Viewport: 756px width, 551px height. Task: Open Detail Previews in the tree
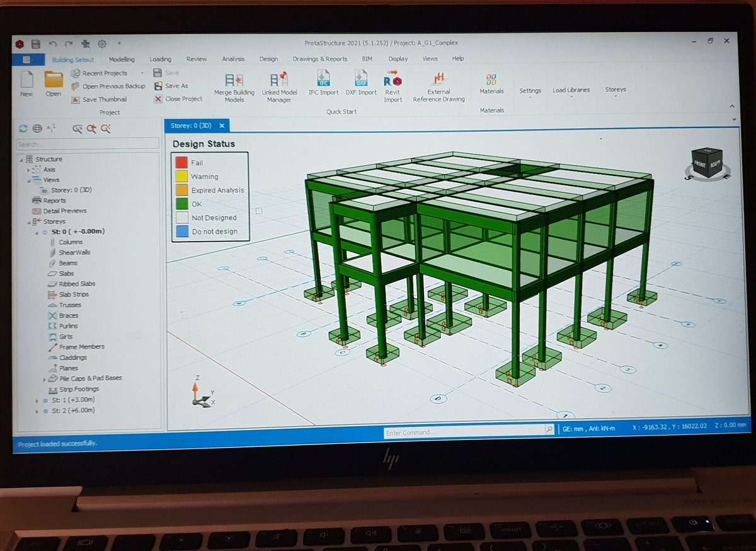pos(65,211)
